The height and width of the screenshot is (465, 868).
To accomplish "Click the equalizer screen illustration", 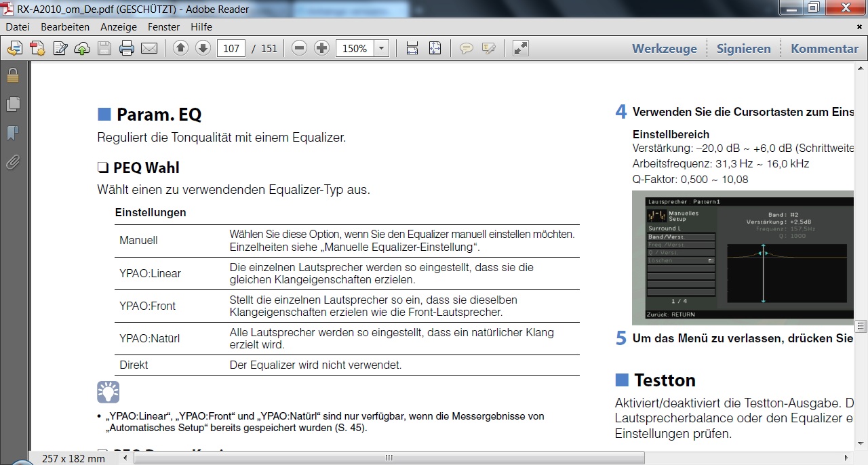I will pos(743,258).
